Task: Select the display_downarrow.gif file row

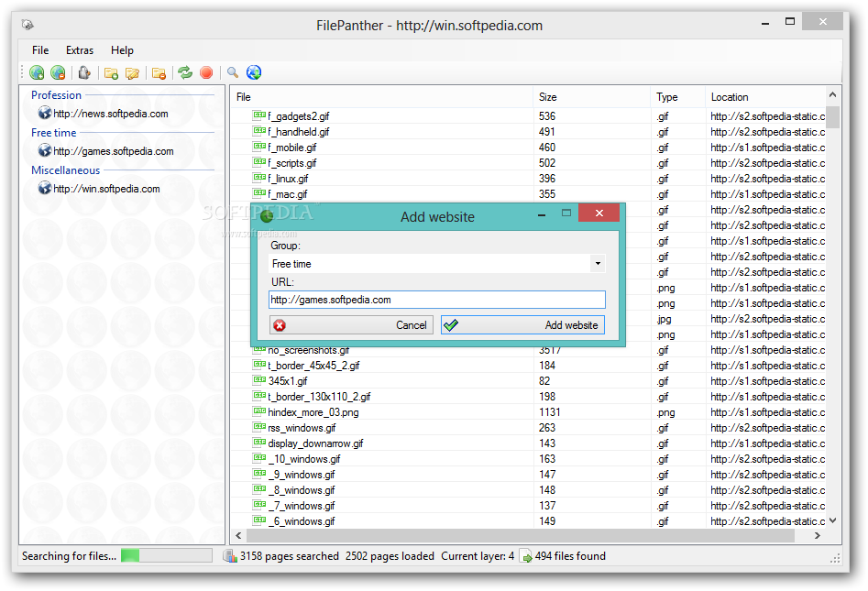Action: click(x=528, y=443)
